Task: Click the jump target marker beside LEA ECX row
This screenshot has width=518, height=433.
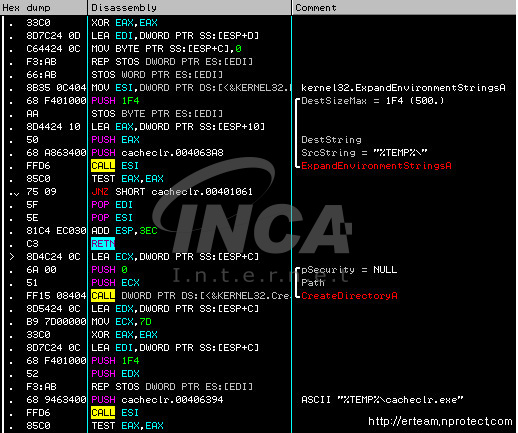Action: (x=12, y=257)
